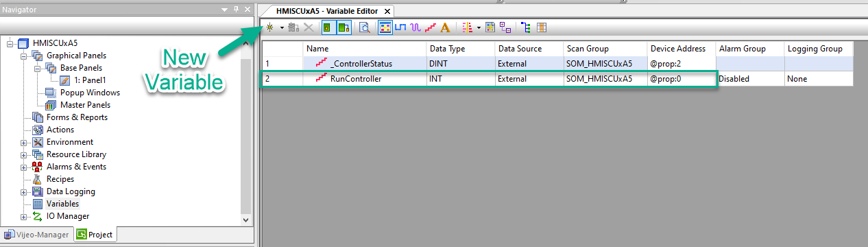Image resolution: width=868 pixels, height=247 pixels.
Task: Sort by the Alarm Group column header
Action: [750, 49]
